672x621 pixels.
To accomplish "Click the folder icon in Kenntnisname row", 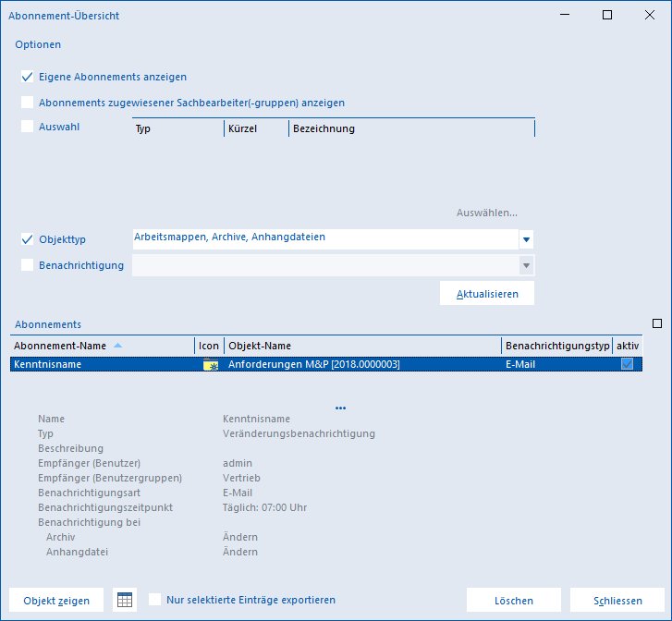I will point(211,364).
